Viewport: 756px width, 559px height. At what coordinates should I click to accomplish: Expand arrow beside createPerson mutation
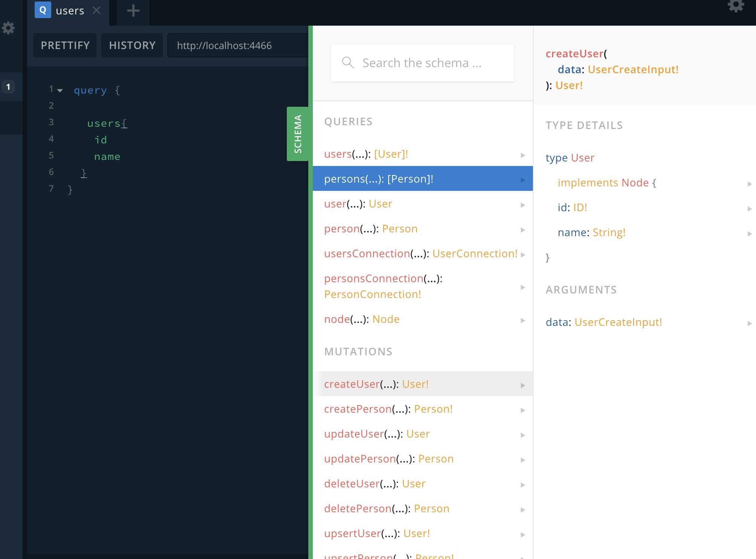(x=523, y=410)
